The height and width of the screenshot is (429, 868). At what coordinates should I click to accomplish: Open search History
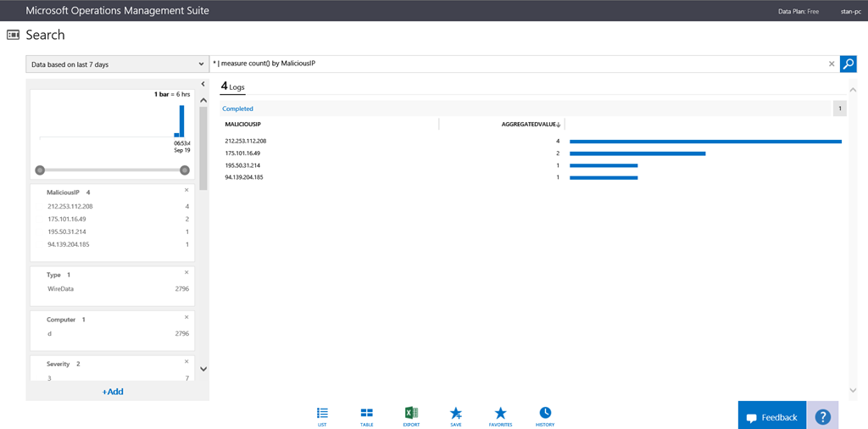(x=545, y=414)
